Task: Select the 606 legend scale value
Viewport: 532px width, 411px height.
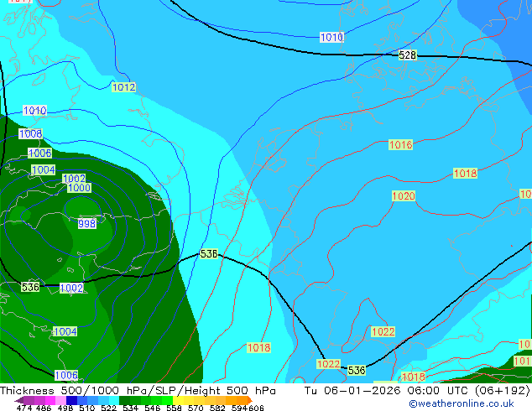Action: 256,408
